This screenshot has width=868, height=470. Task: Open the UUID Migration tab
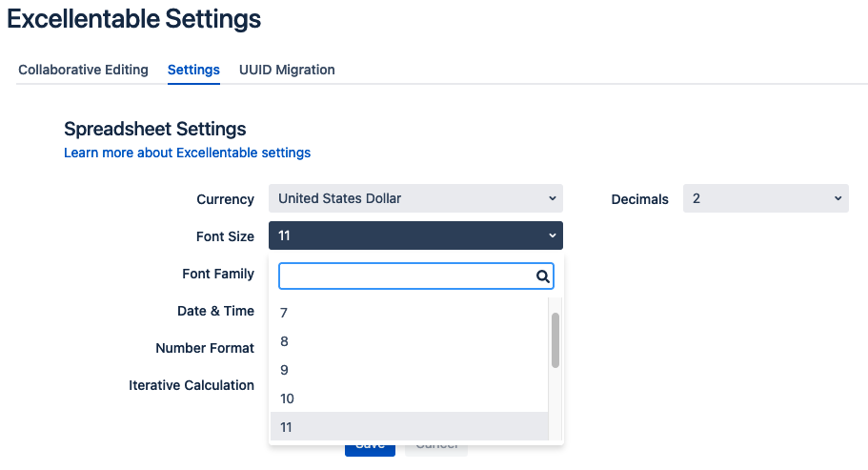tap(287, 70)
